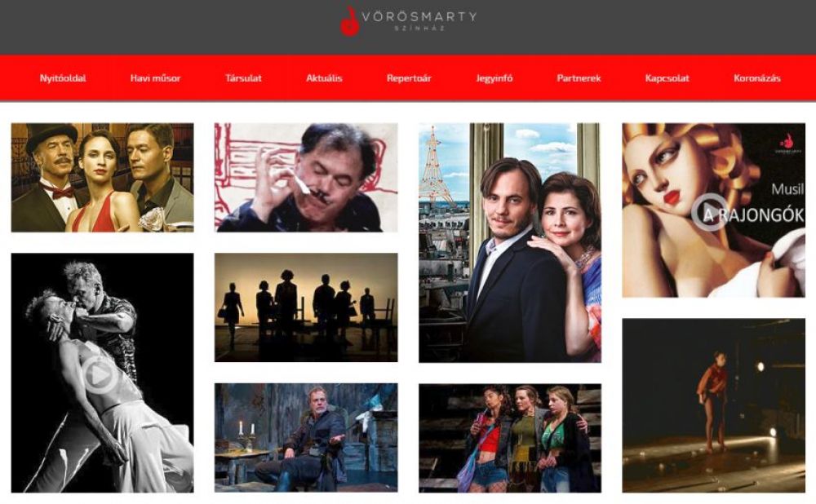Open the top-hat man and red dress thumbnail
Viewport: 816px width, 504px height.
103,177
